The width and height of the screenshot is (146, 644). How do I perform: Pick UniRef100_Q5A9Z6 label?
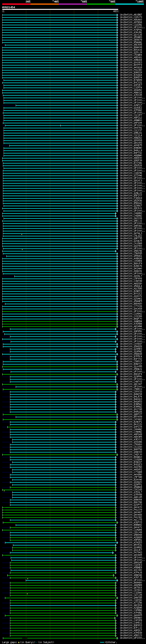pyautogui.click(x=131, y=346)
